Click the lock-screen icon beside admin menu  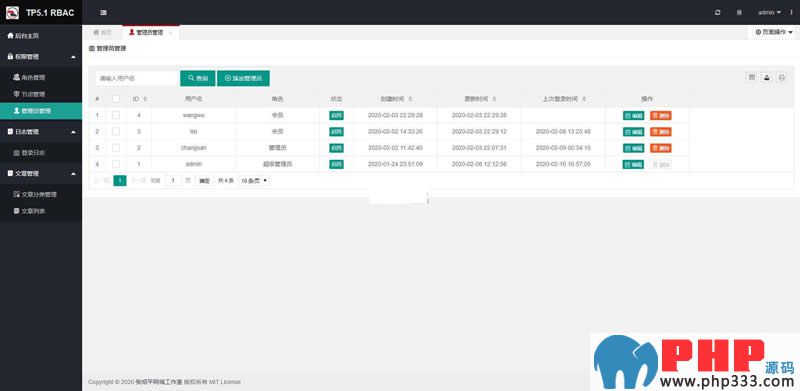click(x=739, y=12)
